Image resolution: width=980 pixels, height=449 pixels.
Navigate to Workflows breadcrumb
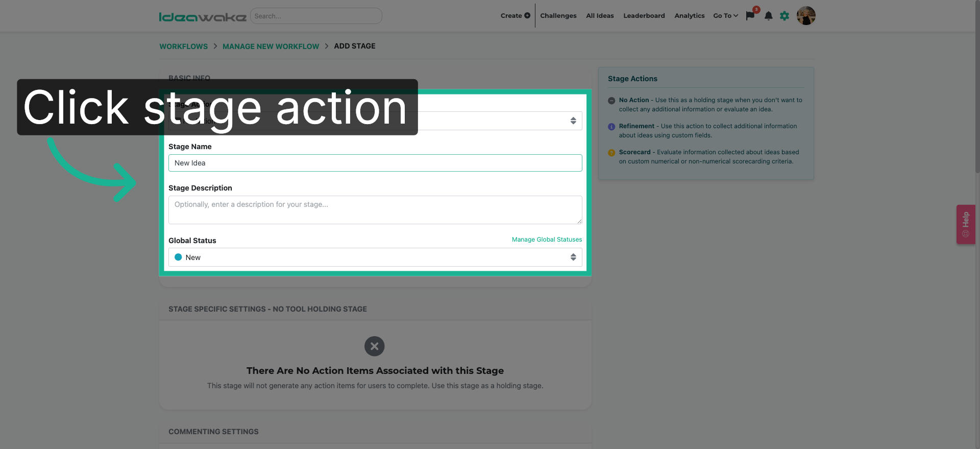point(184,46)
